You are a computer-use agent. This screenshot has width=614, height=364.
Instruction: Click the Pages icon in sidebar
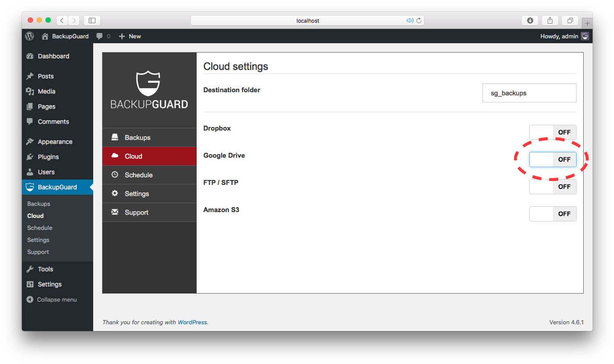tap(30, 106)
